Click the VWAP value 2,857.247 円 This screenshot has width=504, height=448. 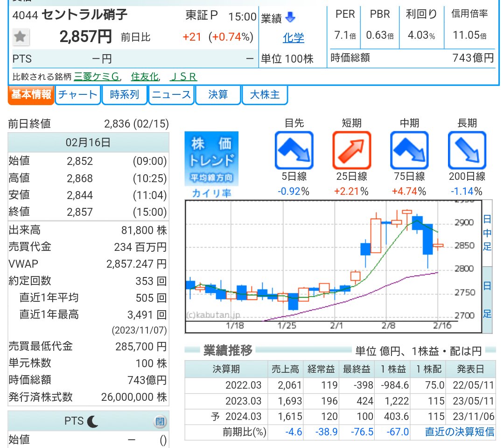click(136, 264)
